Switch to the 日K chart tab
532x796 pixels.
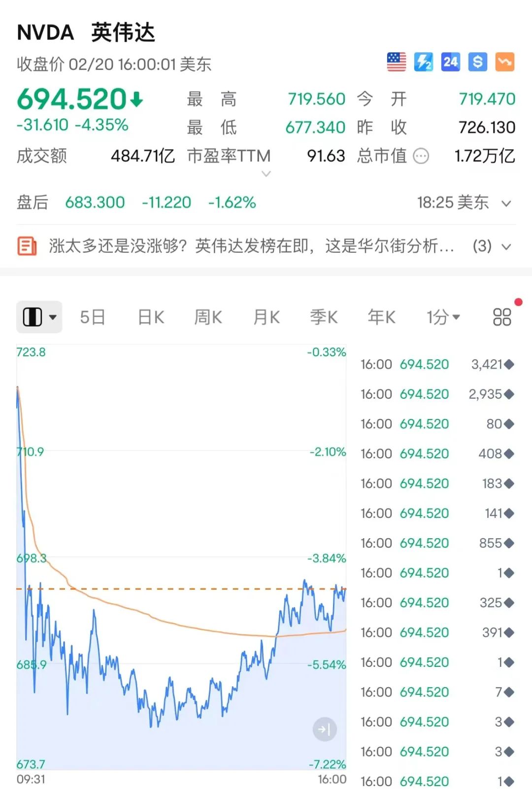(151, 317)
